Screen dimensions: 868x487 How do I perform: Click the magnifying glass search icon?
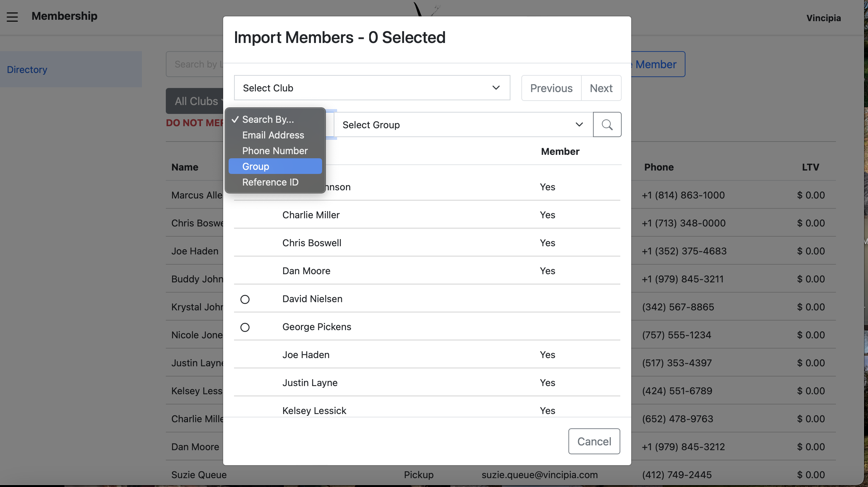[607, 124]
